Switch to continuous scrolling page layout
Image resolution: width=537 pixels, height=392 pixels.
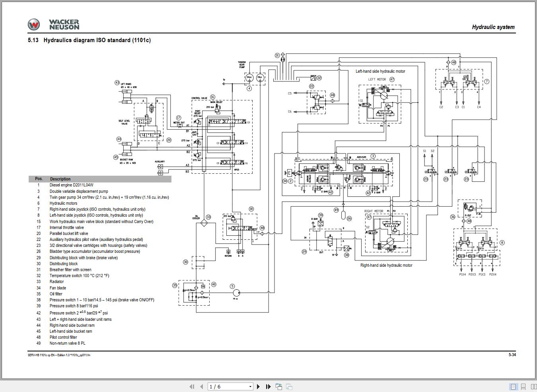pyautogui.click(x=523, y=386)
